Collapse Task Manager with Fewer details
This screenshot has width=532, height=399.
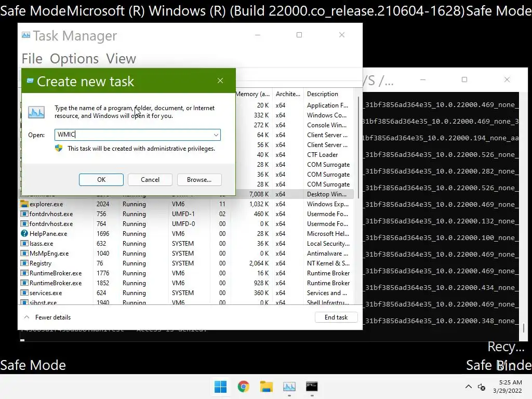[47, 317]
